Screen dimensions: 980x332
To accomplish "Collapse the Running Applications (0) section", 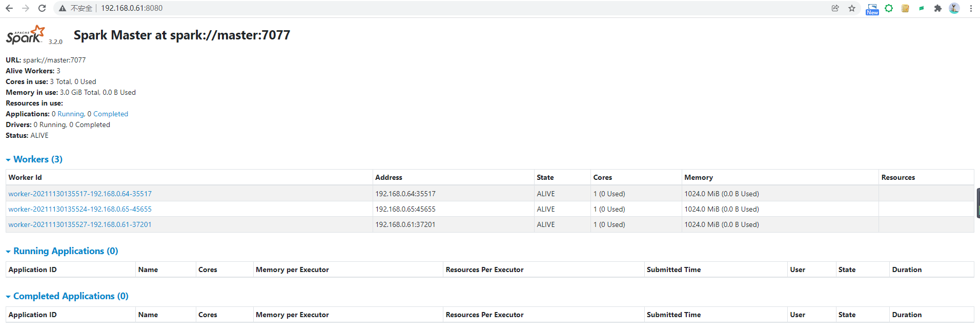I will [x=62, y=251].
